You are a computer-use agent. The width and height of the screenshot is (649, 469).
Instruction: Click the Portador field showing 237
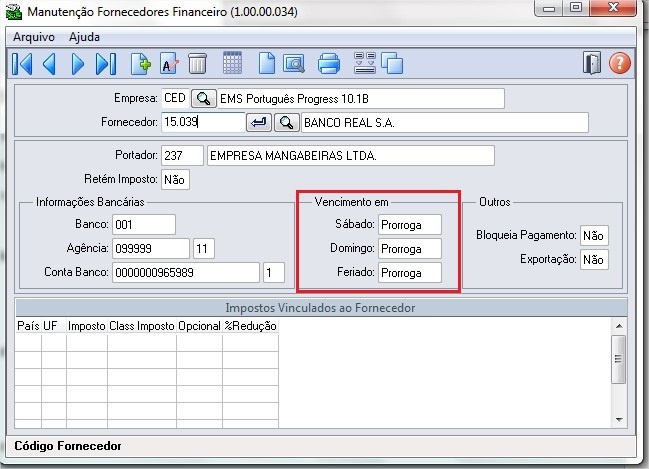[x=182, y=156]
